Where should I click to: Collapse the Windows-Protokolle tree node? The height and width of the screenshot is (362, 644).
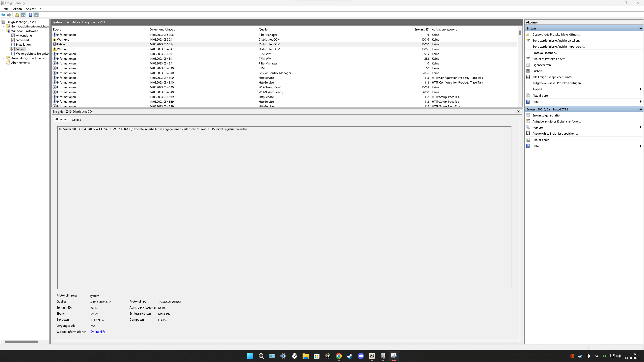pyautogui.click(x=3, y=31)
